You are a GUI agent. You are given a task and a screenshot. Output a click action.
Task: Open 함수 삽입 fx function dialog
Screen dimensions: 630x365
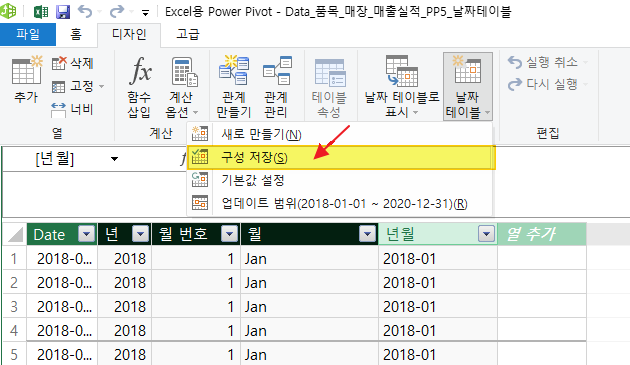[x=139, y=87]
